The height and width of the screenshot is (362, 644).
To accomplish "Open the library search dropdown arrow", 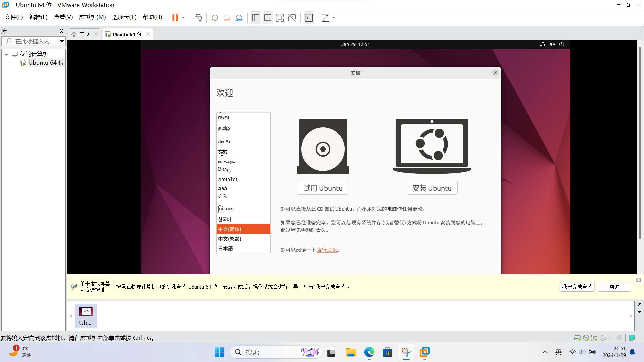I will click(x=62, y=41).
